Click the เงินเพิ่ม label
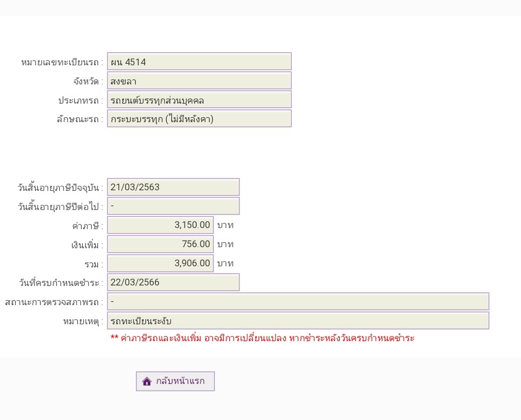Image resolution: width=521 pixels, height=420 pixels. point(87,245)
